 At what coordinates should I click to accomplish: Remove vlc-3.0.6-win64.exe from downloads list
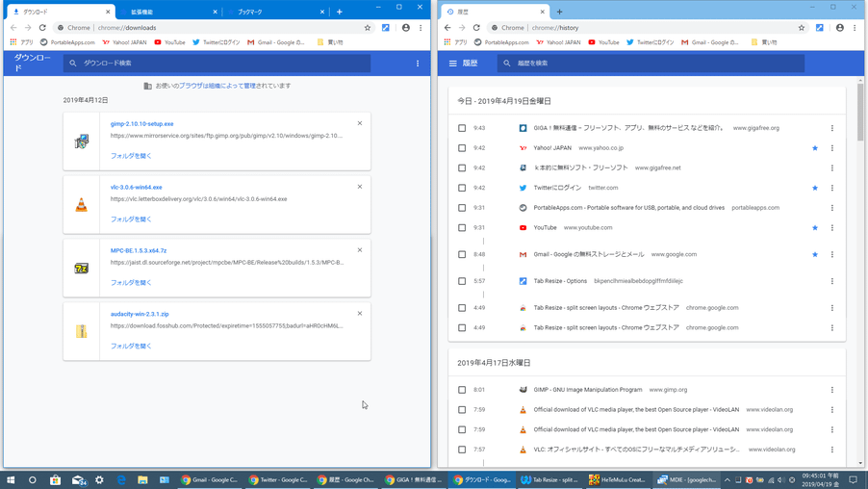(x=360, y=187)
